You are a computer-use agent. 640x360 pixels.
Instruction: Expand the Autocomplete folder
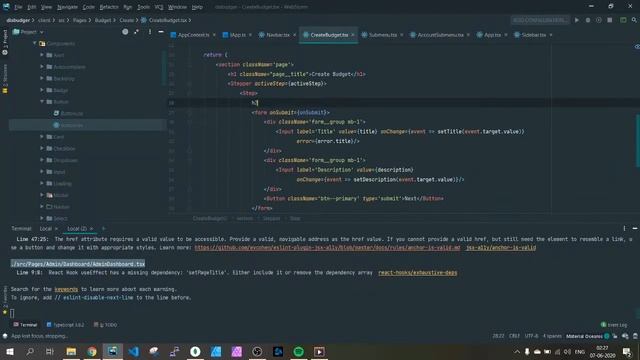coord(42,67)
